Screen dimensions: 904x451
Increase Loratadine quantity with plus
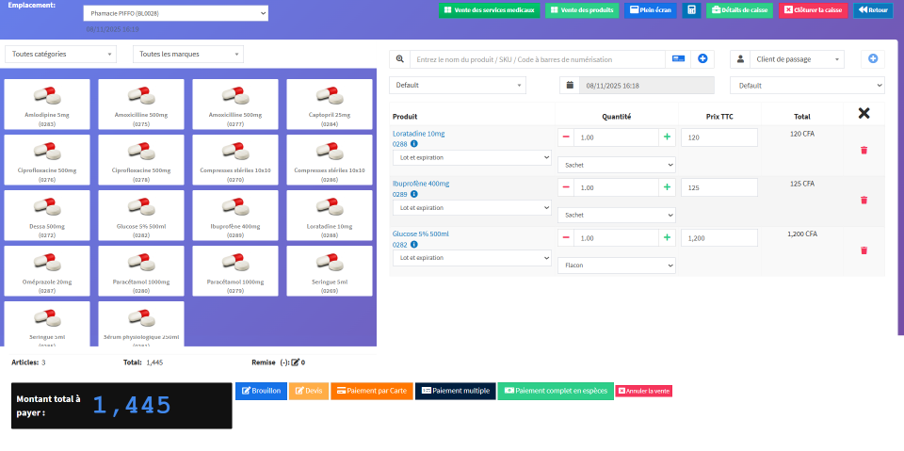[x=667, y=137]
